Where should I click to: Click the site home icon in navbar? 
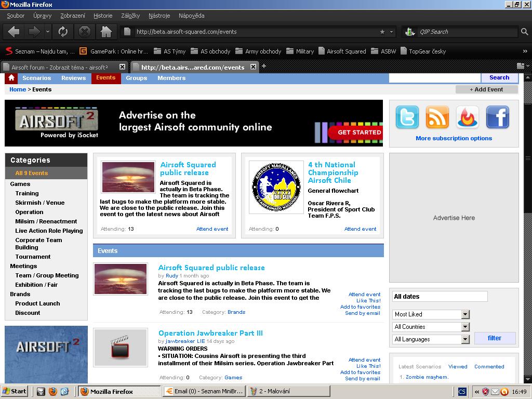tap(11, 78)
